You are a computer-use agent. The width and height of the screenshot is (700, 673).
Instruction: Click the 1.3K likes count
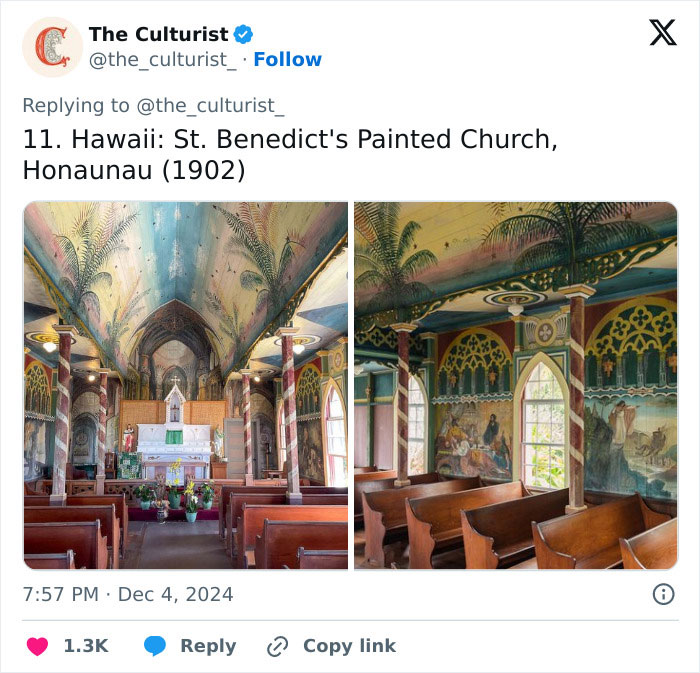coord(86,646)
